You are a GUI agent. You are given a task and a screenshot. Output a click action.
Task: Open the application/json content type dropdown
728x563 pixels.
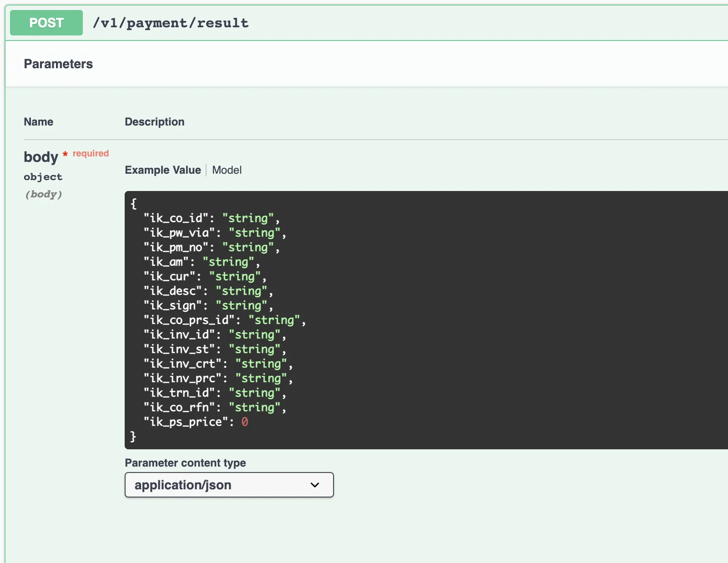coord(229,485)
